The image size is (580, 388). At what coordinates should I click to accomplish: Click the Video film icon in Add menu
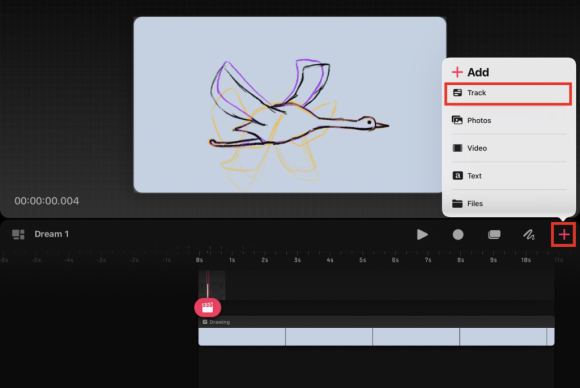(x=458, y=148)
